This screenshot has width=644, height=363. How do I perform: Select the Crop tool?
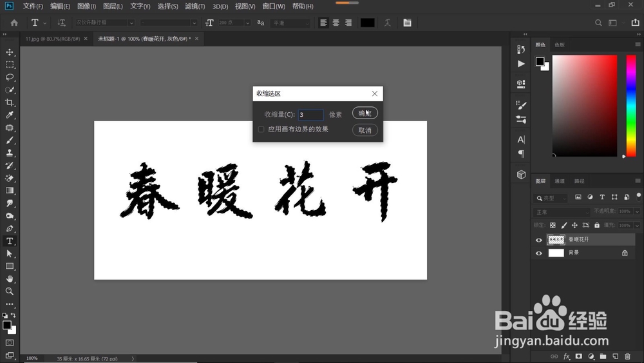(10, 103)
